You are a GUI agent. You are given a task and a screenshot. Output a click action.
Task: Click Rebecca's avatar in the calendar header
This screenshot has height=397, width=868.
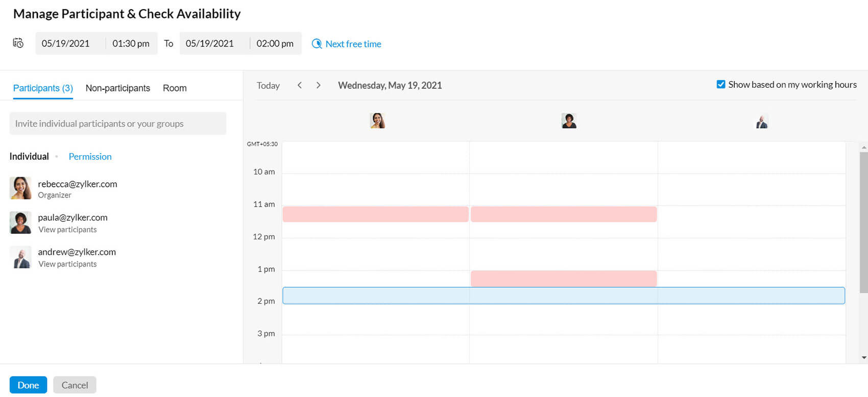point(377,121)
